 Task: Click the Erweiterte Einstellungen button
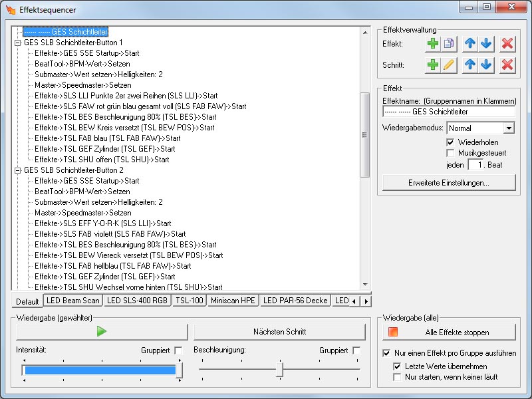[x=449, y=182]
